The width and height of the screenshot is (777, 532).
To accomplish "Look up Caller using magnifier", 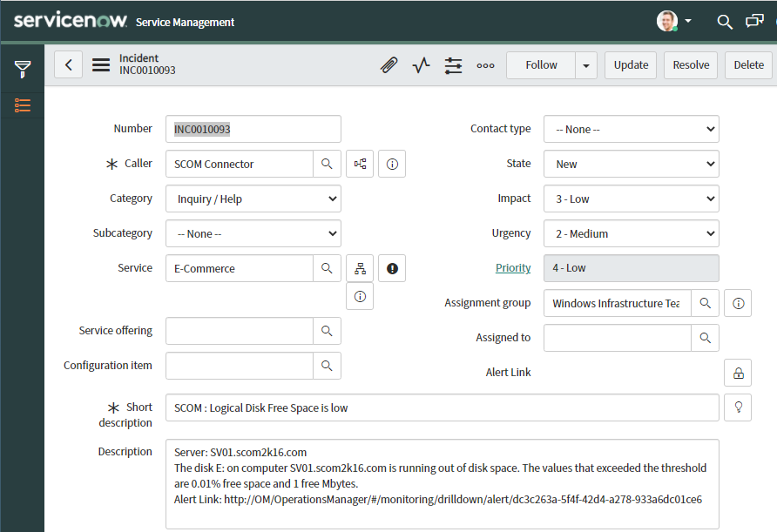I will 327,164.
